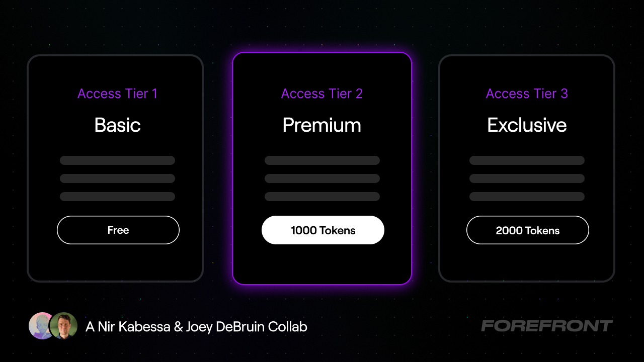
Task: Open Joey DeBruin's avatar photo
Action: pyautogui.click(x=64, y=326)
